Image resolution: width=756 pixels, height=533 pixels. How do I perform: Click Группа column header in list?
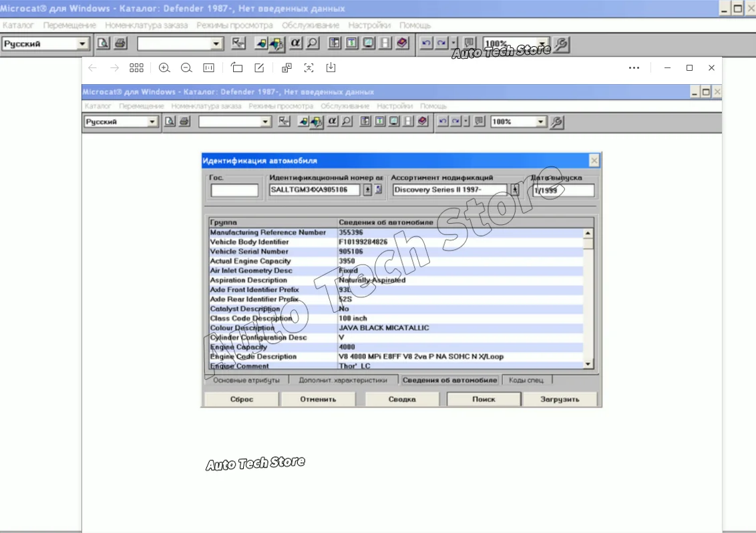point(273,222)
